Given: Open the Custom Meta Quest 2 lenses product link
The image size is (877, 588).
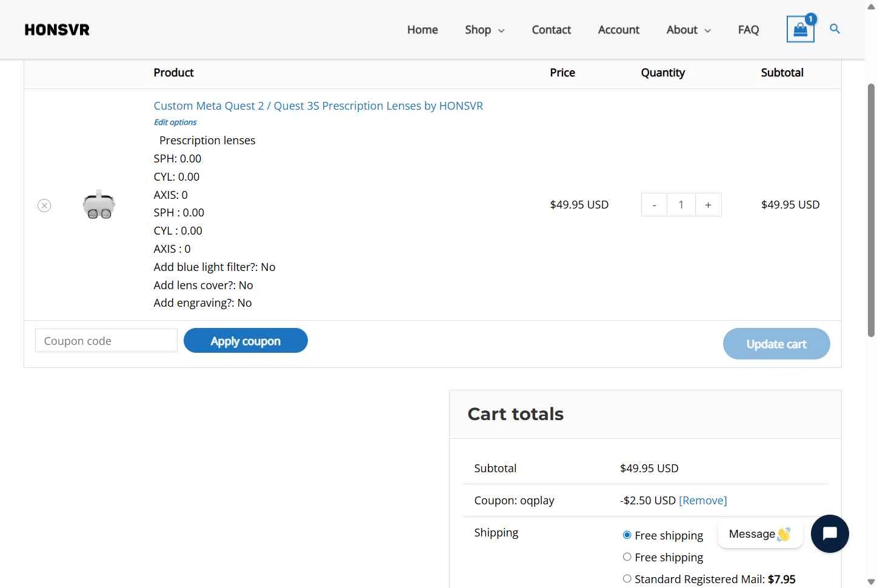Looking at the screenshot, I should tap(318, 105).
